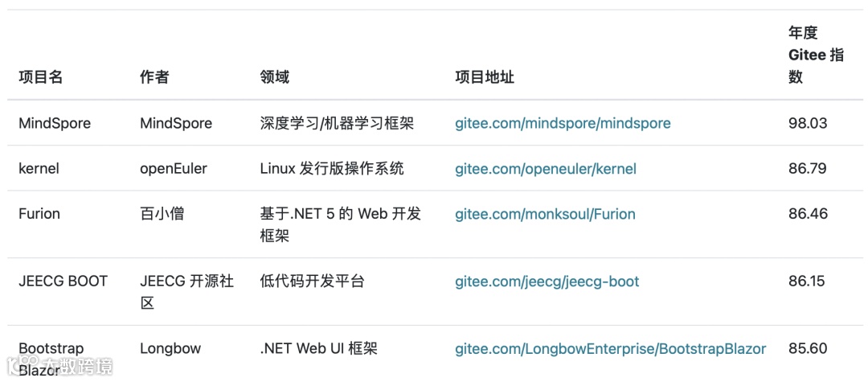Select the Furion project name cell

pyautogui.click(x=39, y=214)
